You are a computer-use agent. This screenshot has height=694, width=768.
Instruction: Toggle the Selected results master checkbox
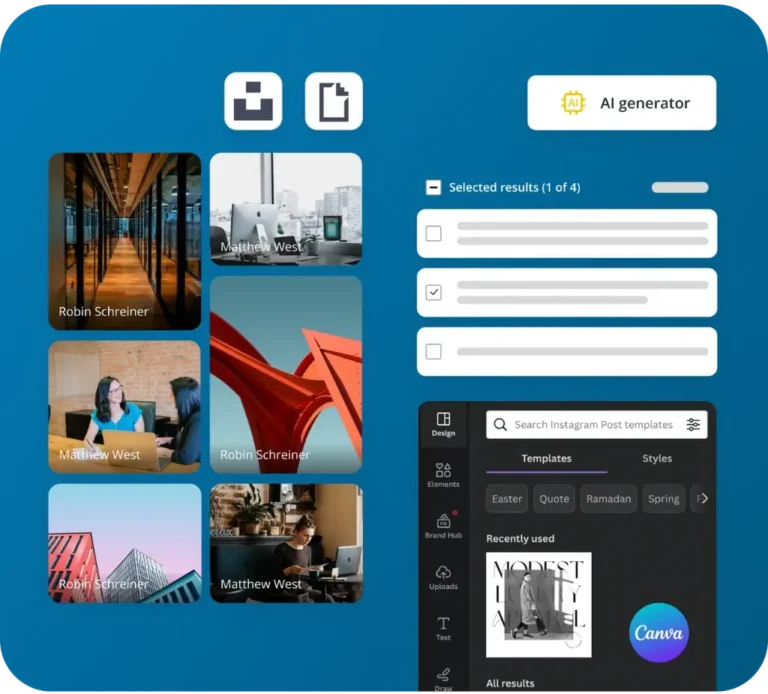(433, 187)
